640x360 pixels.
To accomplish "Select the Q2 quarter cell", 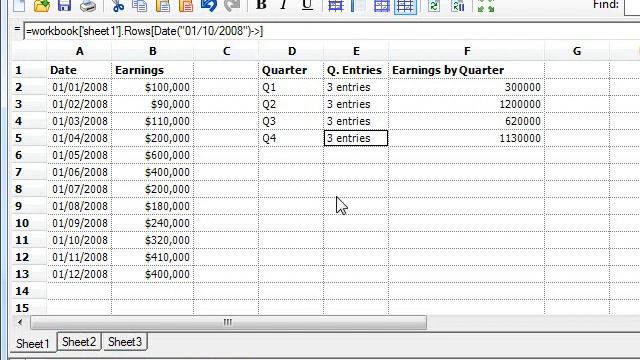I will [x=291, y=104].
